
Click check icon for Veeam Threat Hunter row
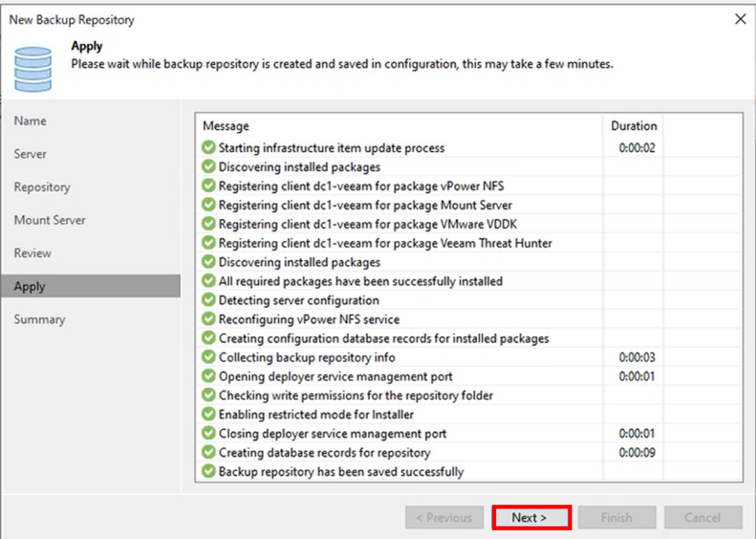[x=209, y=243]
